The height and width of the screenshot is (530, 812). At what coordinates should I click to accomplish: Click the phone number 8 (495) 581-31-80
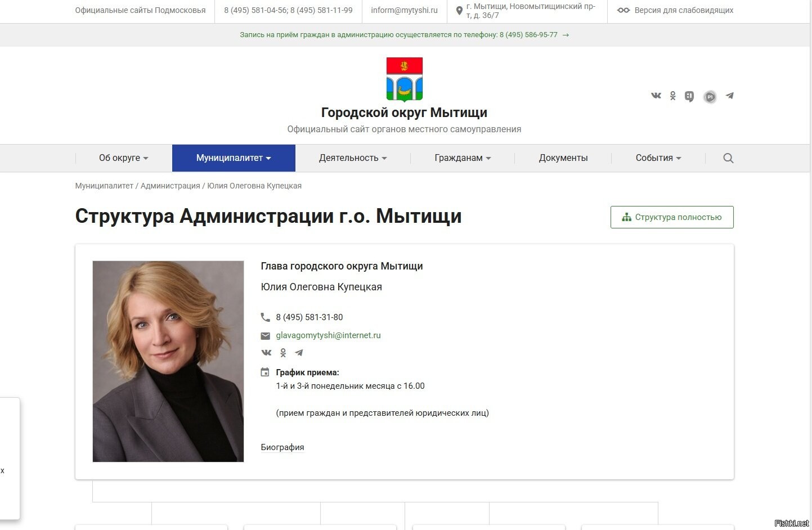click(x=309, y=317)
